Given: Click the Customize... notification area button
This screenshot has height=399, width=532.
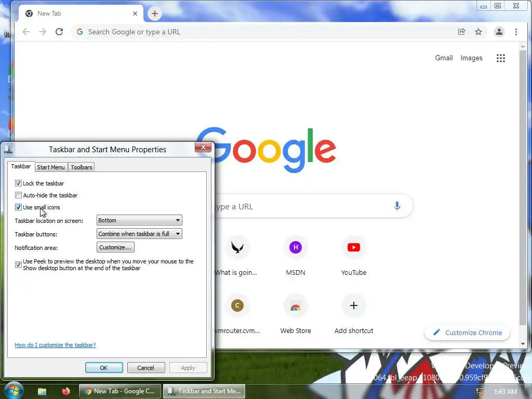Looking at the screenshot, I should (115, 247).
